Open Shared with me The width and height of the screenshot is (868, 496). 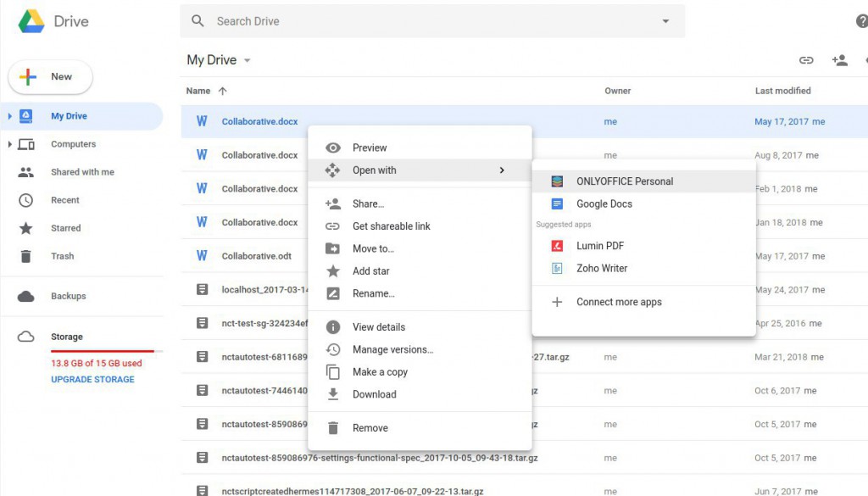coord(82,172)
